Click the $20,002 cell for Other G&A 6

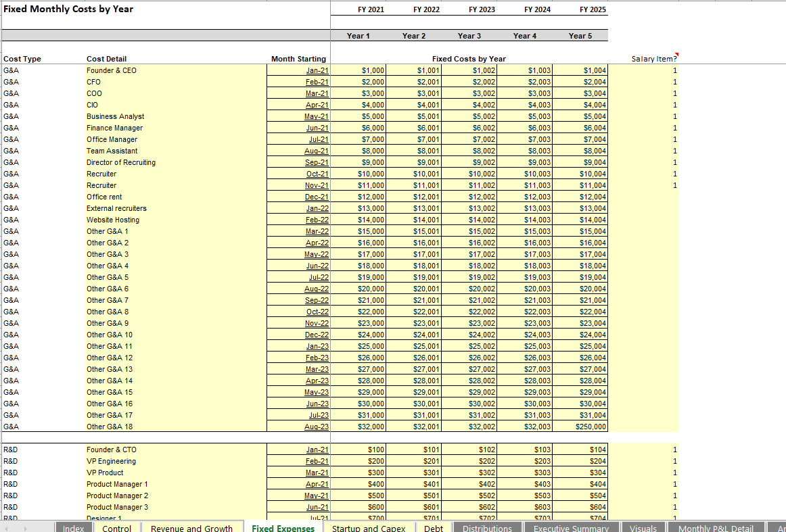tap(469, 289)
